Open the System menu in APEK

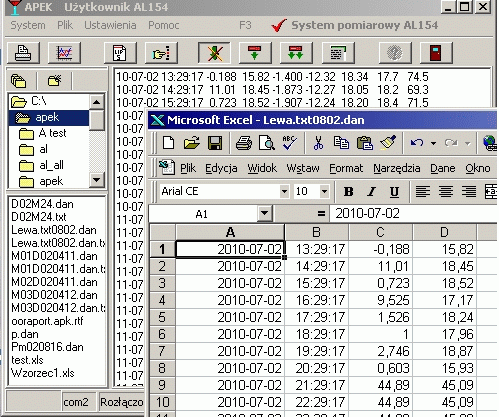tap(28, 25)
